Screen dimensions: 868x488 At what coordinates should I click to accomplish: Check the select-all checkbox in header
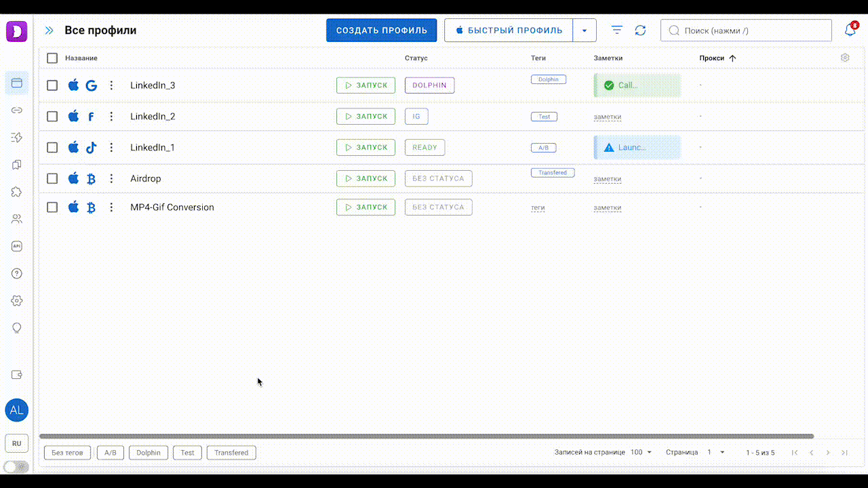click(52, 58)
